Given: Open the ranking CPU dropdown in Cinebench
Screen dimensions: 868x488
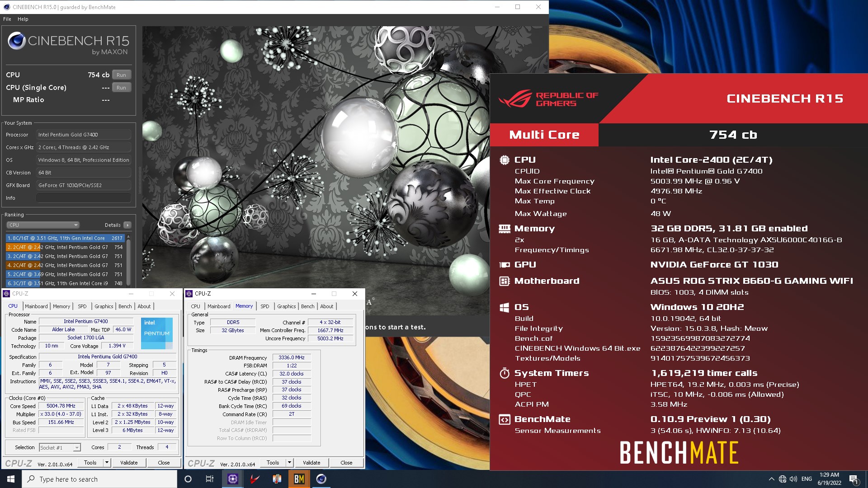Looking at the screenshot, I should click(43, 225).
